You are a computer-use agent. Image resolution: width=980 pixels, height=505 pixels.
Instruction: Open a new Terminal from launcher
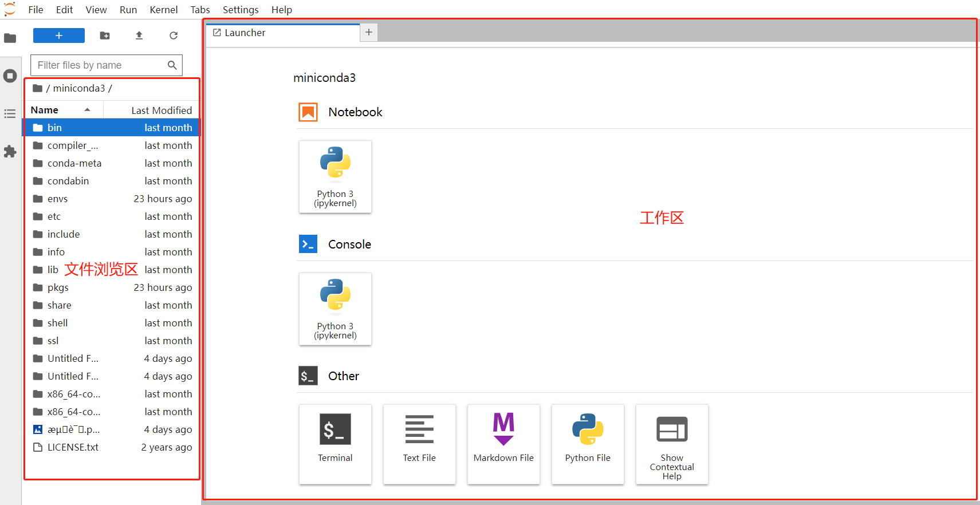coord(335,444)
